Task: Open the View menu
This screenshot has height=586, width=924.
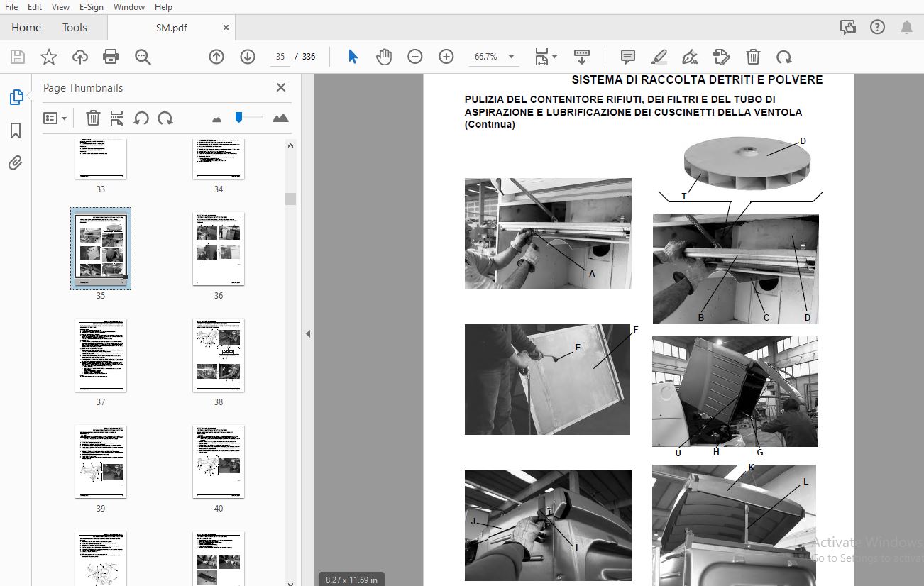Action: 60,6
